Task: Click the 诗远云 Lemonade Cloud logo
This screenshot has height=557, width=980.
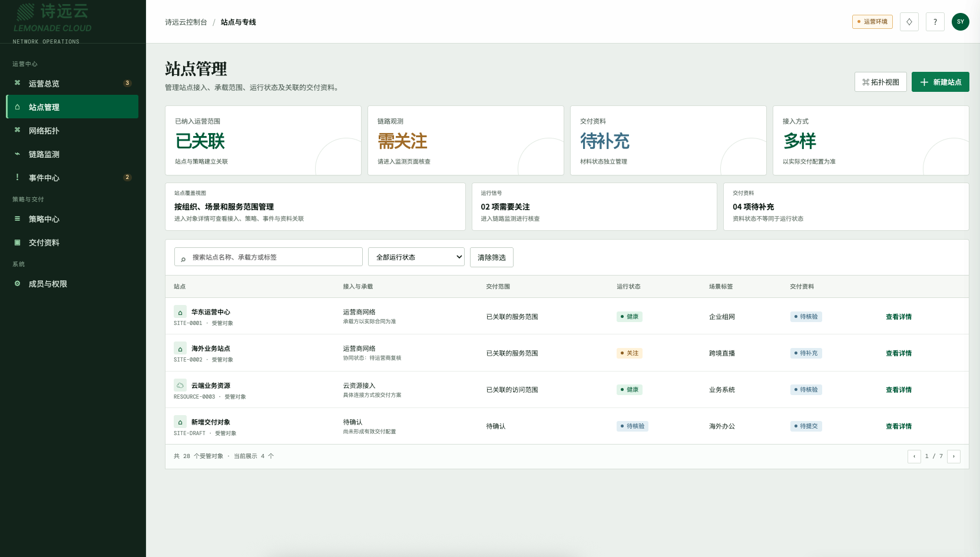Action: coord(52,18)
